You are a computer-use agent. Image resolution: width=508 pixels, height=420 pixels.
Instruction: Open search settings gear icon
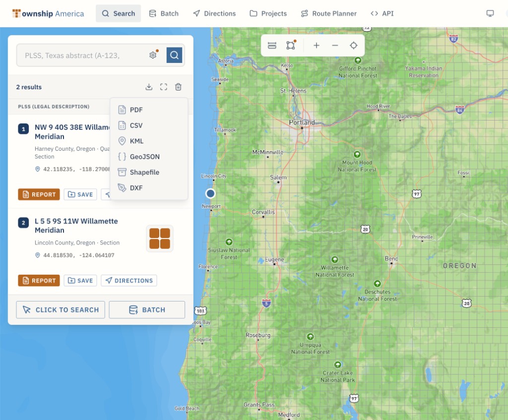(153, 55)
